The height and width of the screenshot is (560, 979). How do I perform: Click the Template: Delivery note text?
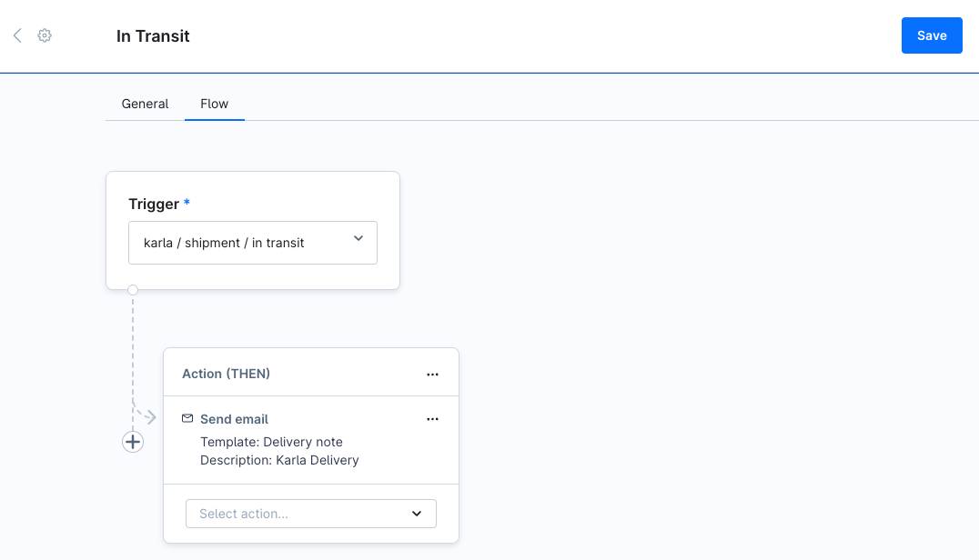271,441
